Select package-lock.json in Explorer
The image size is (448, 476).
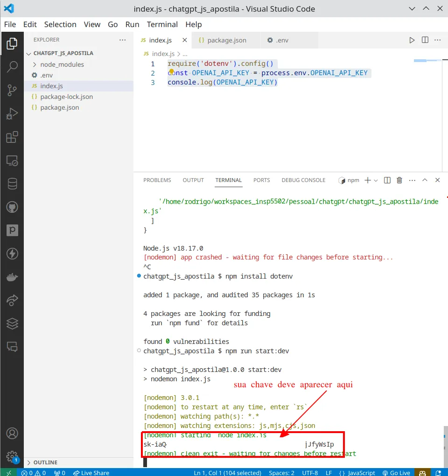[78, 97]
